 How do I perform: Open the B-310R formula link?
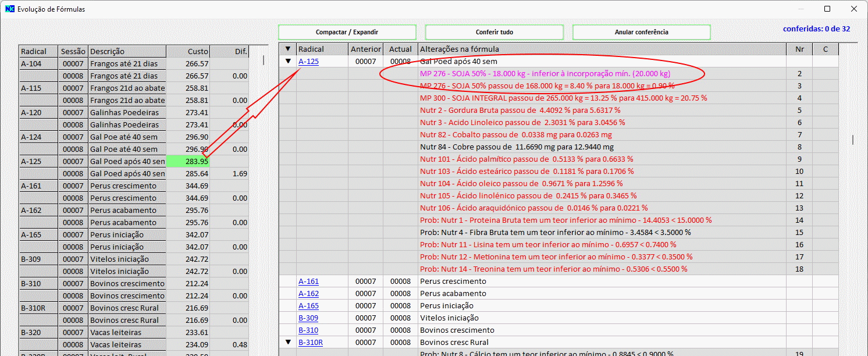click(x=310, y=342)
